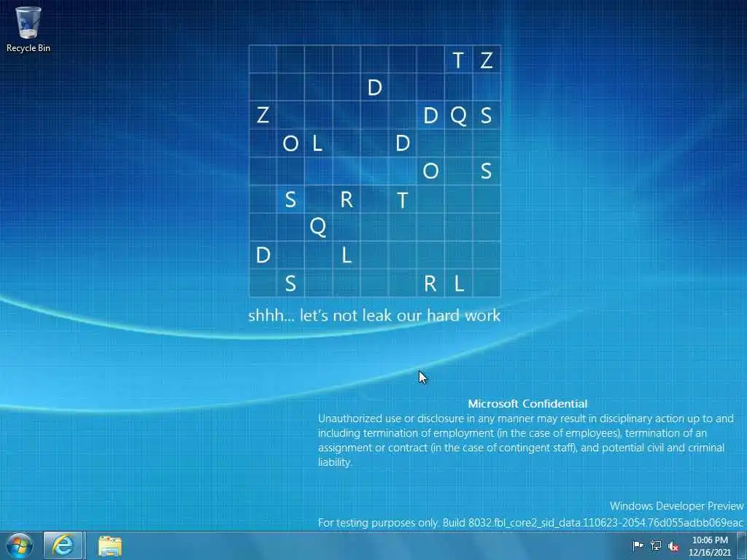
Task: Click the grid letter O beside L
Action: pyautogui.click(x=290, y=144)
